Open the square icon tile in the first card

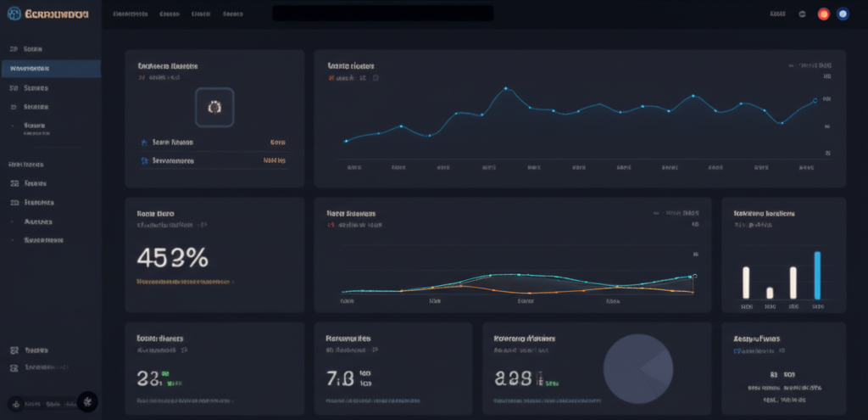214,106
